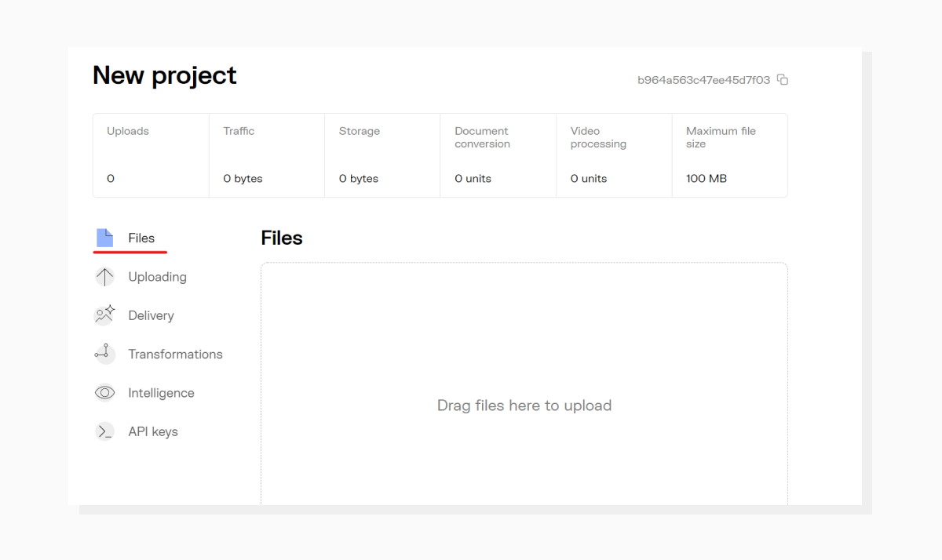Click the New project title
Screen dimensions: 942x560
(x=164, y=75)
